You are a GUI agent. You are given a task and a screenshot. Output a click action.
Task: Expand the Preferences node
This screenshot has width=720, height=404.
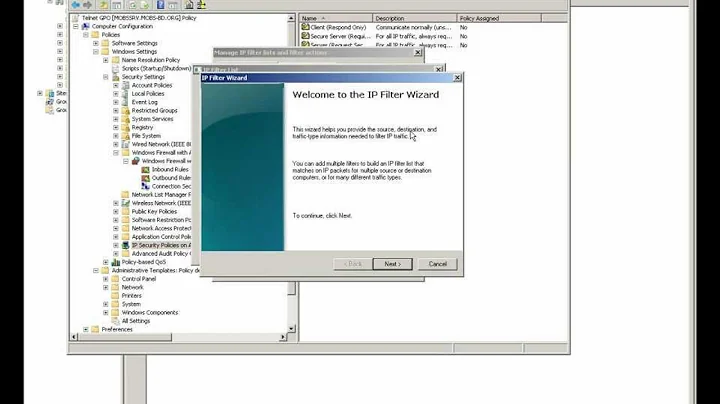point(86,329)
